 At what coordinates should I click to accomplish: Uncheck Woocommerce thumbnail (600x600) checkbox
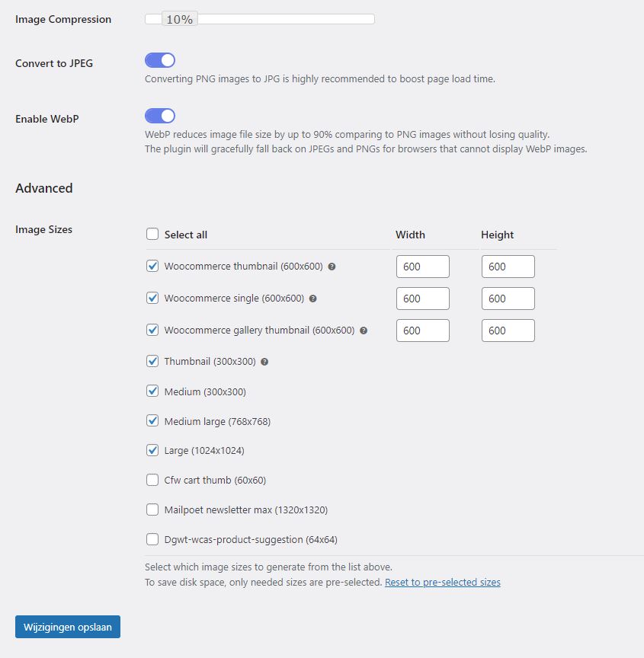click(152, 266)
